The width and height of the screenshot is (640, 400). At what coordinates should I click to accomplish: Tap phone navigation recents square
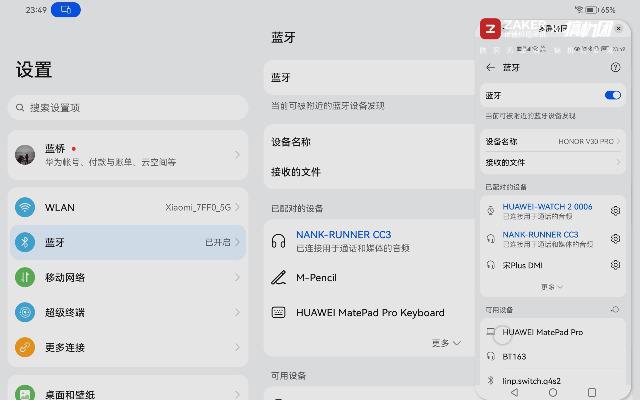tap(591, 392)
